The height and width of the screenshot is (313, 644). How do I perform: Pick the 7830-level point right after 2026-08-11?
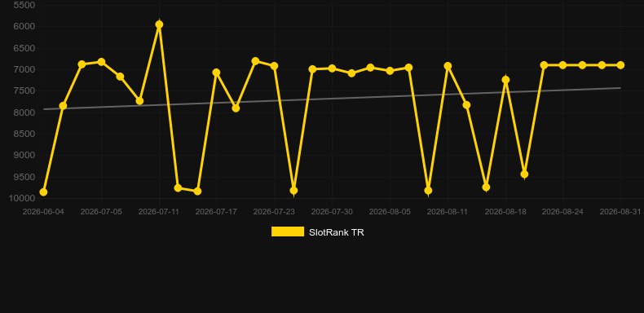(x=466, y=105)
